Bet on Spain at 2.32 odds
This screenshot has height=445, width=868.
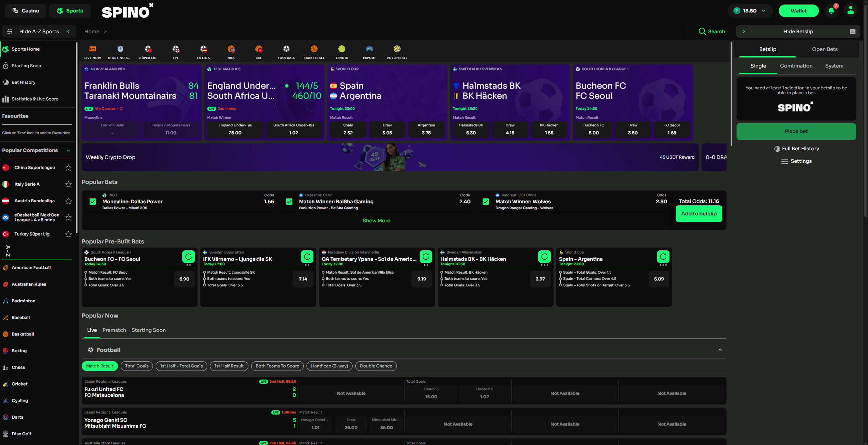[x=348, y=129]
